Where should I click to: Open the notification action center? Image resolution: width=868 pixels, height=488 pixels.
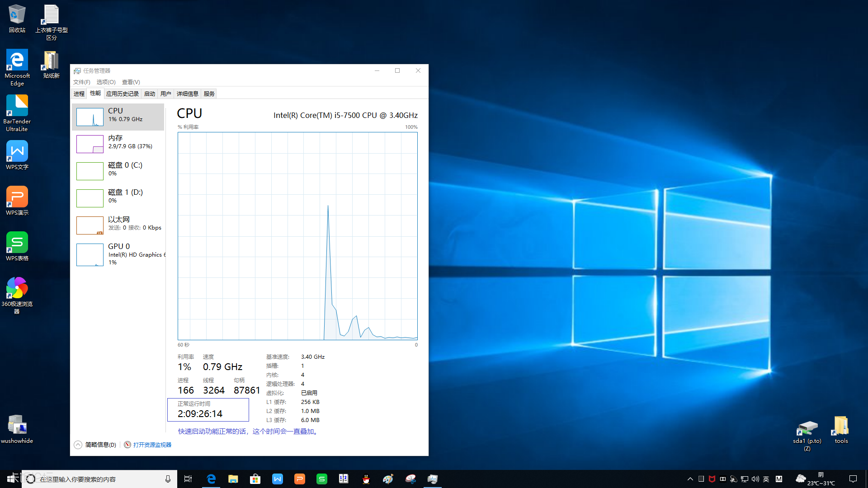click(x=853, y=479)
